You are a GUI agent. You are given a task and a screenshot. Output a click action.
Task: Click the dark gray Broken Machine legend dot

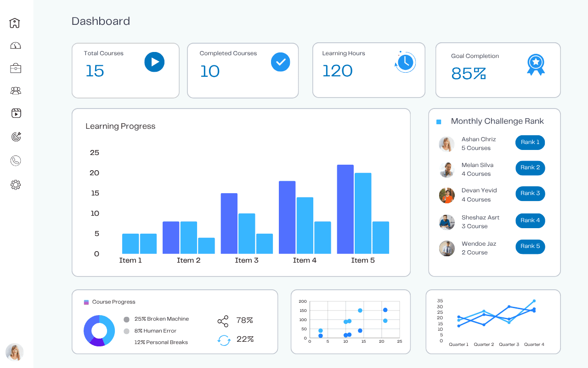pos(127,319)
